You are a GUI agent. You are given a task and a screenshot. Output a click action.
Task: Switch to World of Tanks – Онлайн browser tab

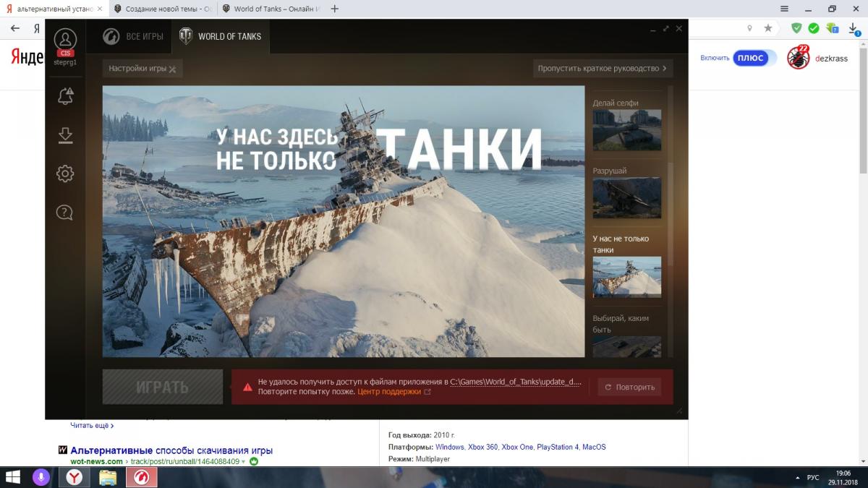click(271, 9)
